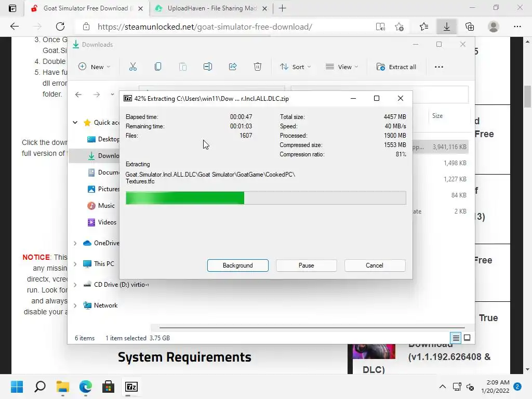
Task: Go back in File Explorer
Action: coord(78,95)
